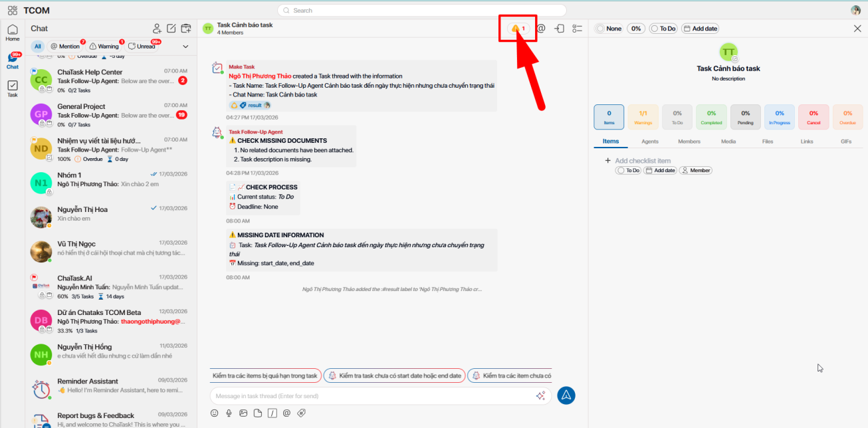The width and height of the screenshot is (868, 428).
Task: Click the mentions @ icon in thread header
Action: click(541, 29)
